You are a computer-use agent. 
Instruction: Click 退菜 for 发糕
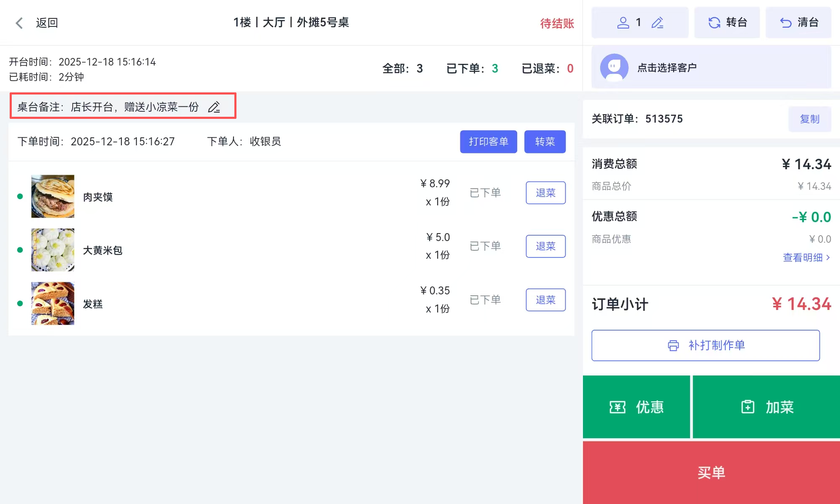pyautogui.click(x=546, y=300)
